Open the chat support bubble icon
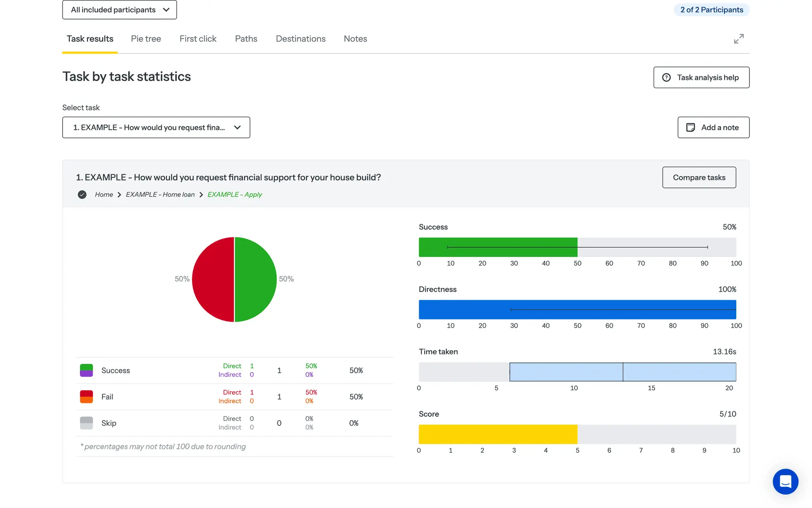The height and width of the screenshot is (508, 812). (x=785, y=481)
